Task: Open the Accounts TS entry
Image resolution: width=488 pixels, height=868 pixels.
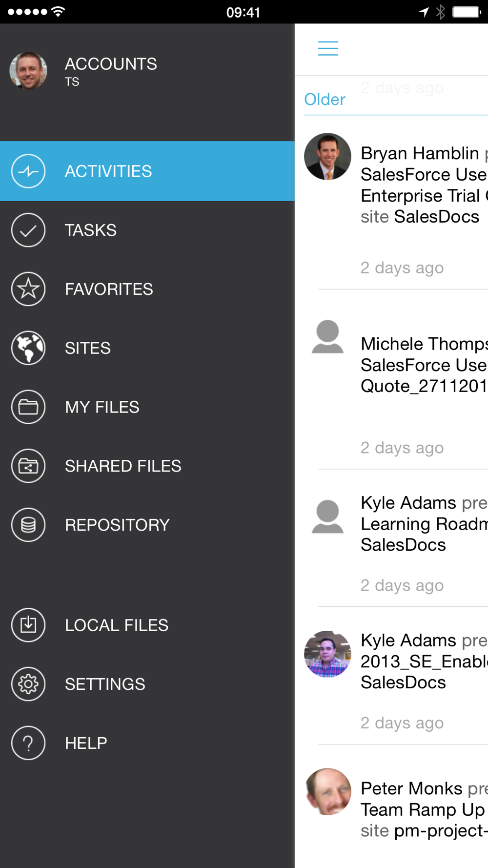Action: (x=111, y=71)
